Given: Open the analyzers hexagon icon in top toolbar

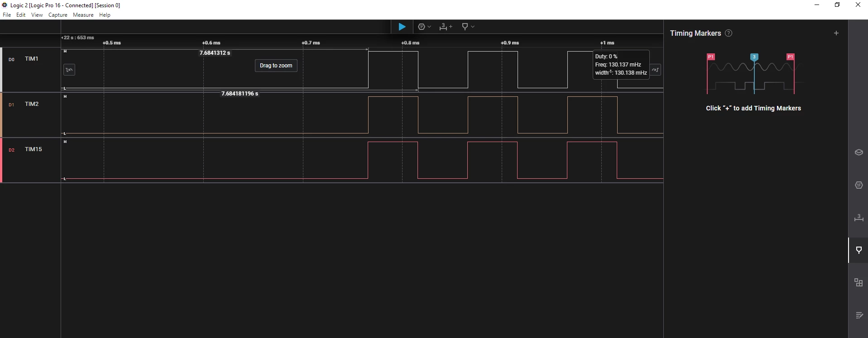Looking at the screenshot, I should 422,27.
